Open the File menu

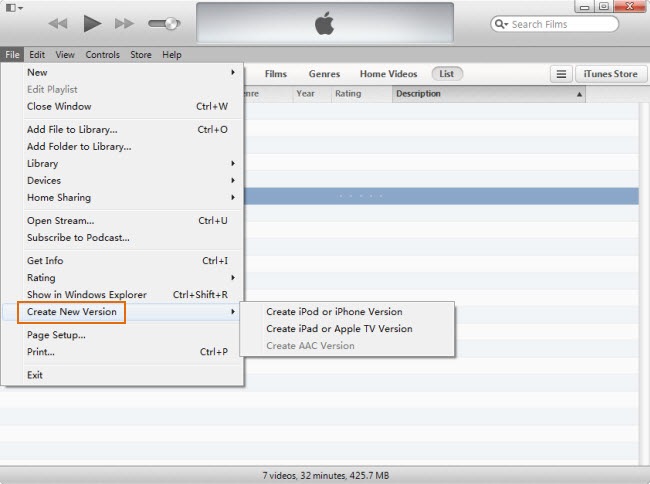(12, 54)
